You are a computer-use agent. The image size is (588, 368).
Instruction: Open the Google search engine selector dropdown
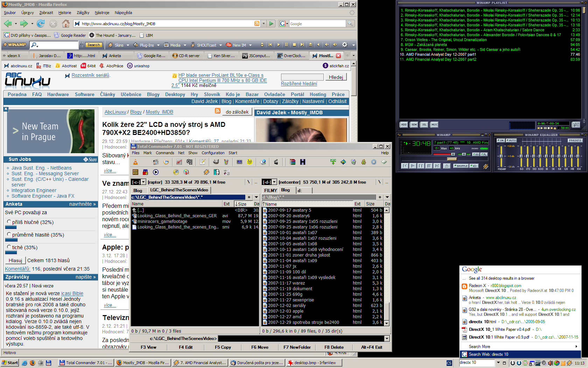click(287, 24)
